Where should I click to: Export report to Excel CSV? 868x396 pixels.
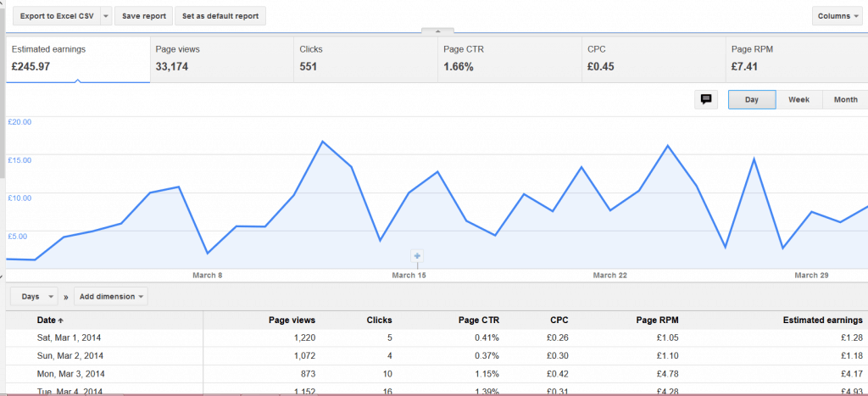coord(57,16)
